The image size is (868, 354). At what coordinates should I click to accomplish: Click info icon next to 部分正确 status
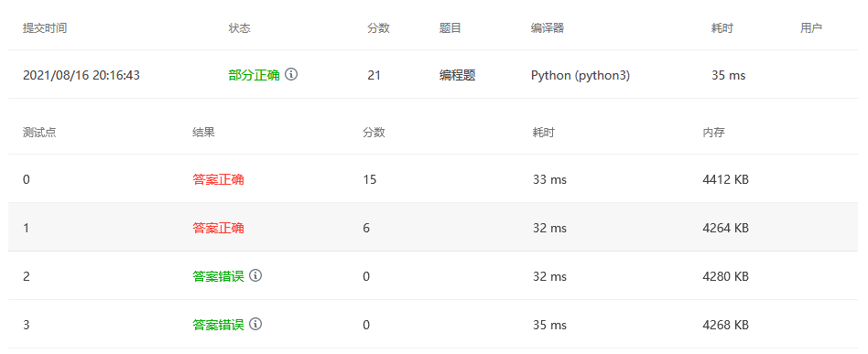pos(291,75)
